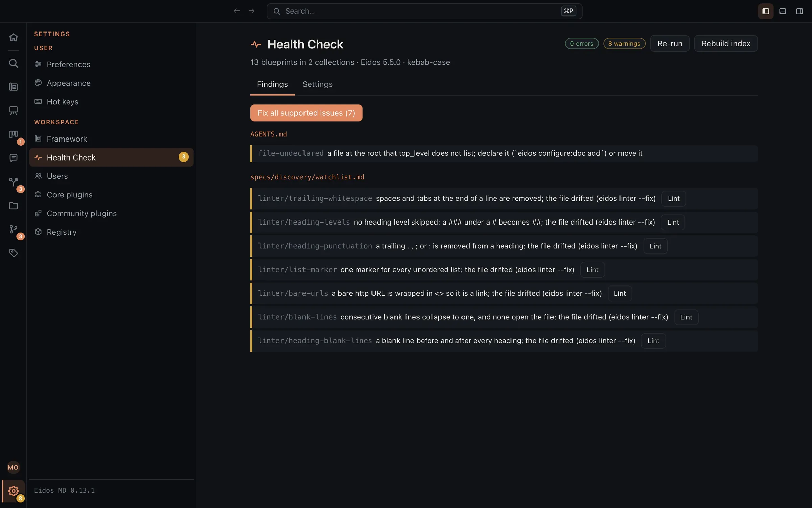The image size is (812, 508).
Task: Open Core plugins settings
Action: pos(111,195)
